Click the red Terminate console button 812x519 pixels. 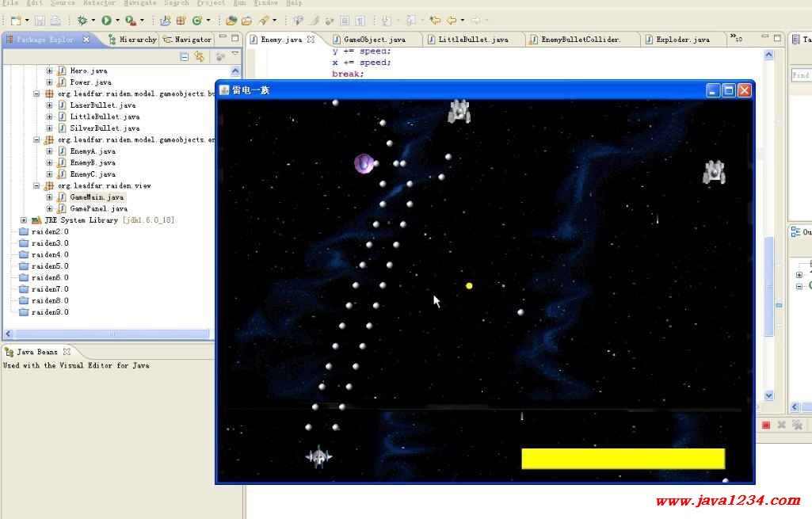tap(766, 426)
